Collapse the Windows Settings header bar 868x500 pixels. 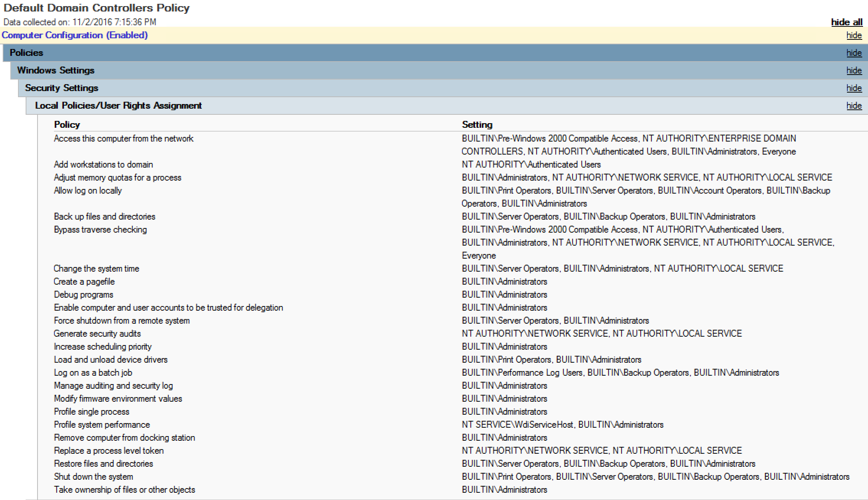click(x=56, y=70)
